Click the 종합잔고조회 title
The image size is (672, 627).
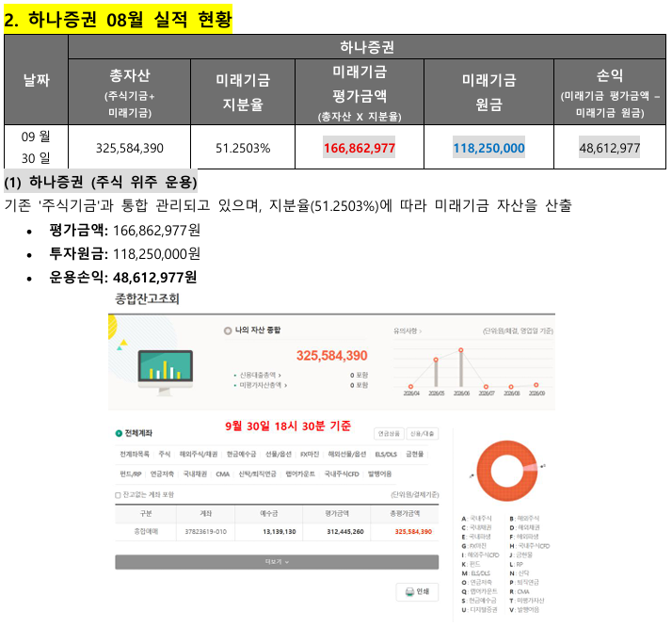pos(147,298)
